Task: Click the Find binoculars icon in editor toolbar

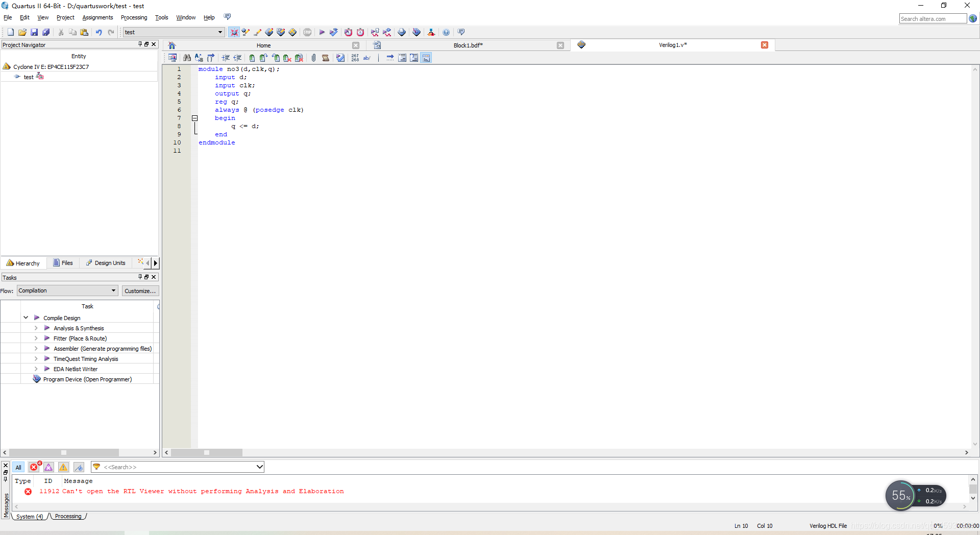Action: (x=187, y=58)
